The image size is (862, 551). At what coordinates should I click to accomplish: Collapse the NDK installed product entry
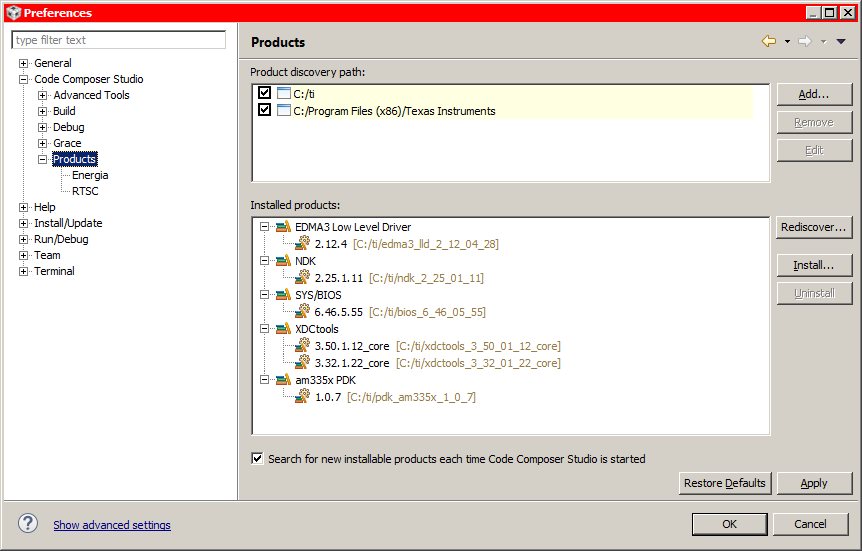(264, 261)
